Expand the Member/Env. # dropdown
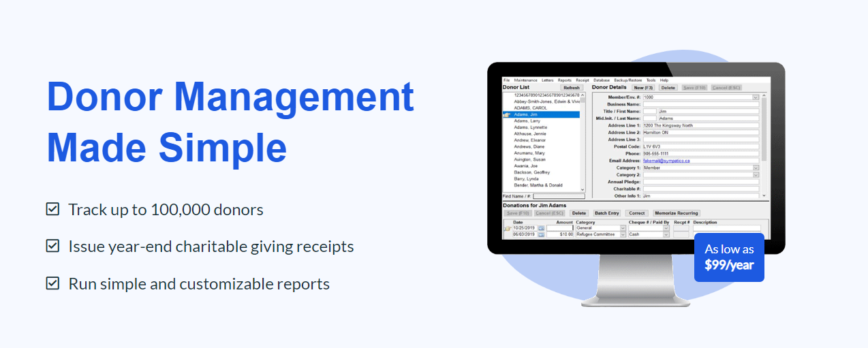Viewport: 868px width, 348px height. (756, 97)
